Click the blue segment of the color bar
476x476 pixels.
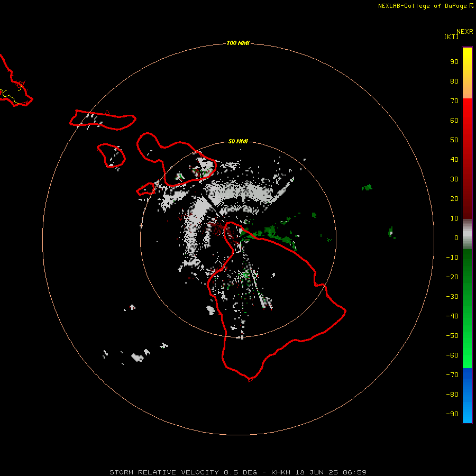(467, 396)
